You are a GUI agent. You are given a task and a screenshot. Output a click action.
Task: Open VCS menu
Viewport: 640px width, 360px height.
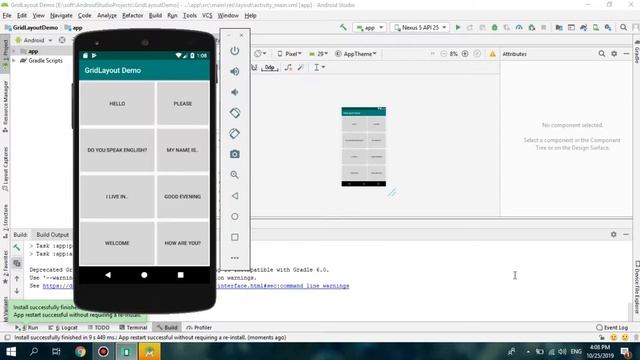point(207,16)
